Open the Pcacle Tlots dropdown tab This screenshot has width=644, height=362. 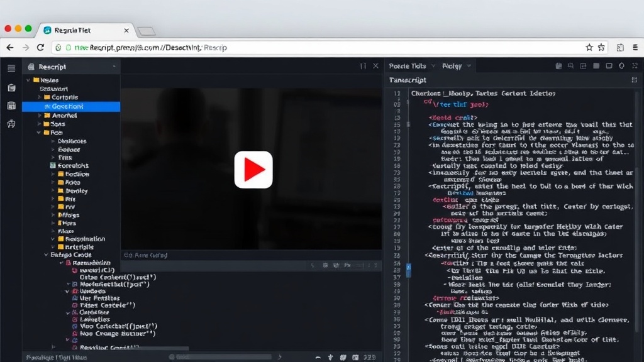pyautogui.click(x=412, y=65)
